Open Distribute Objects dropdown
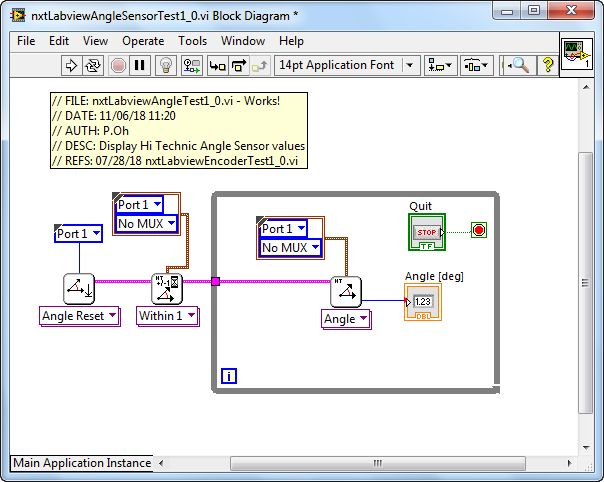Screen dimensions: 604x482 pos(476,65)
